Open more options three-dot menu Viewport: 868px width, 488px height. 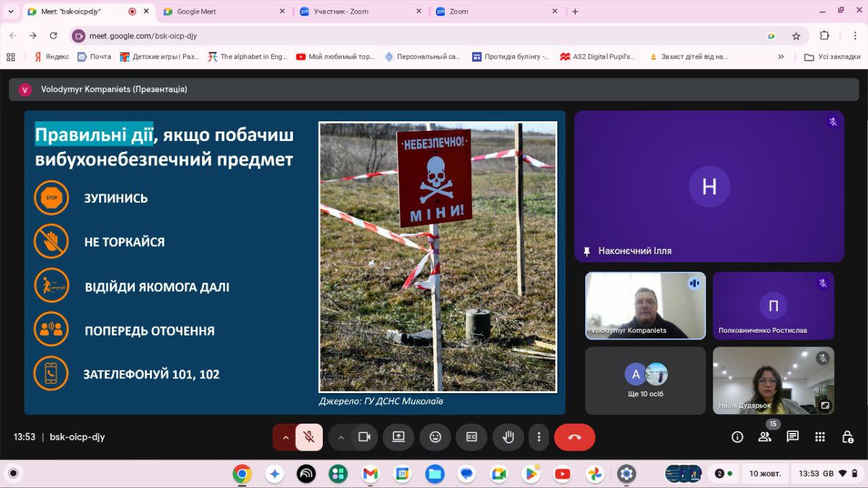click(x=539, y=437)
